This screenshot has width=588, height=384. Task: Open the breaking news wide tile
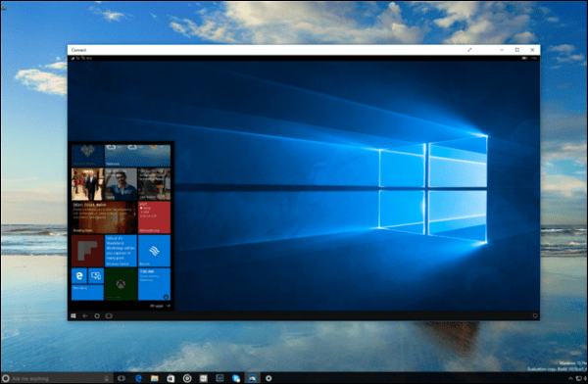pos(104,217)
